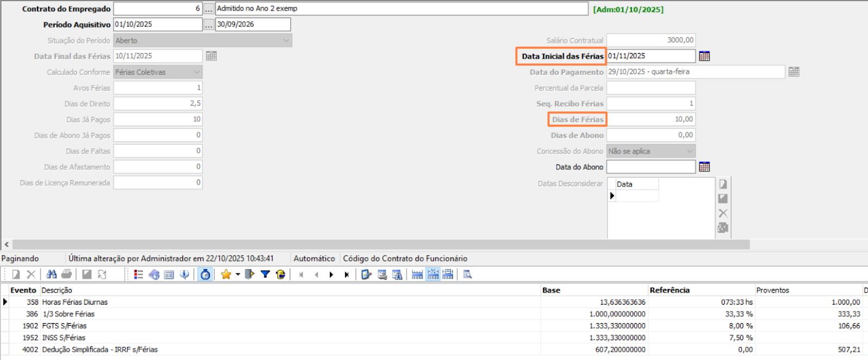868x360 pixels.
Task: Click the binoculars search icon in toolbar
Action: [52, 275]
